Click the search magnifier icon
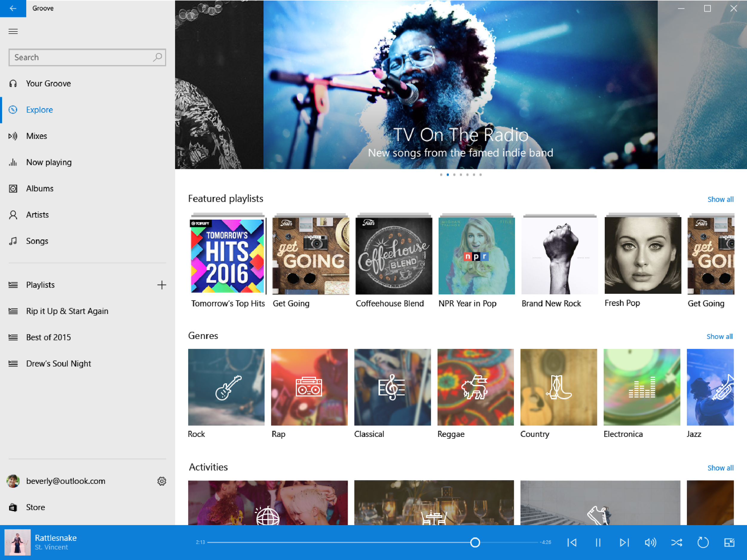 pos(157,57)
